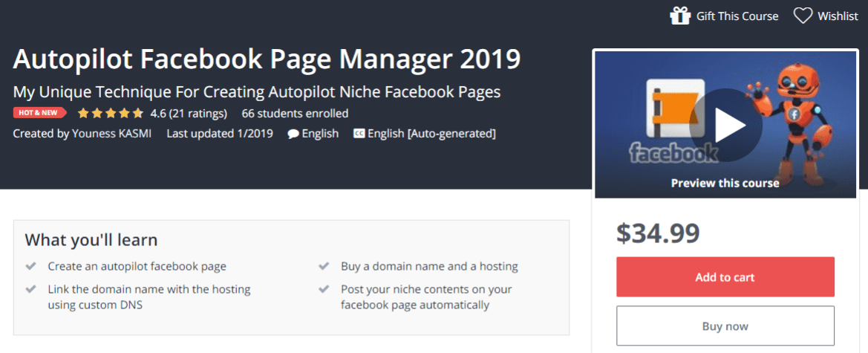Click the 66 students enrolled text
868x353 pixels.
(x=295, y=114)
